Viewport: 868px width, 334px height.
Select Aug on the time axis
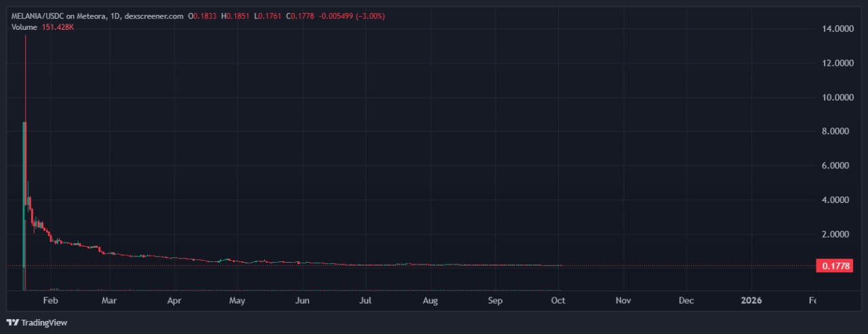point(430,300)
